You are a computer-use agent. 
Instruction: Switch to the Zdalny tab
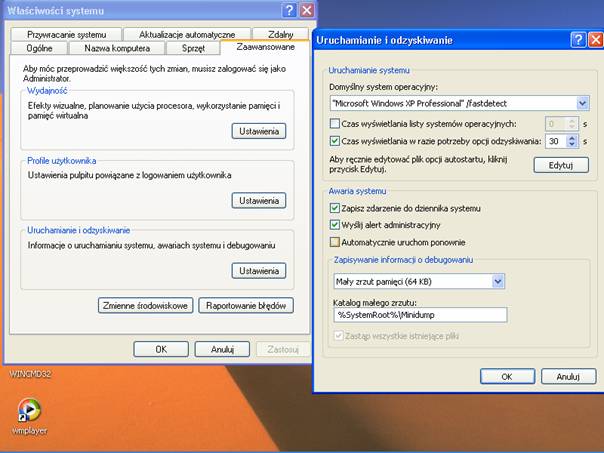[x=280, y=35]
